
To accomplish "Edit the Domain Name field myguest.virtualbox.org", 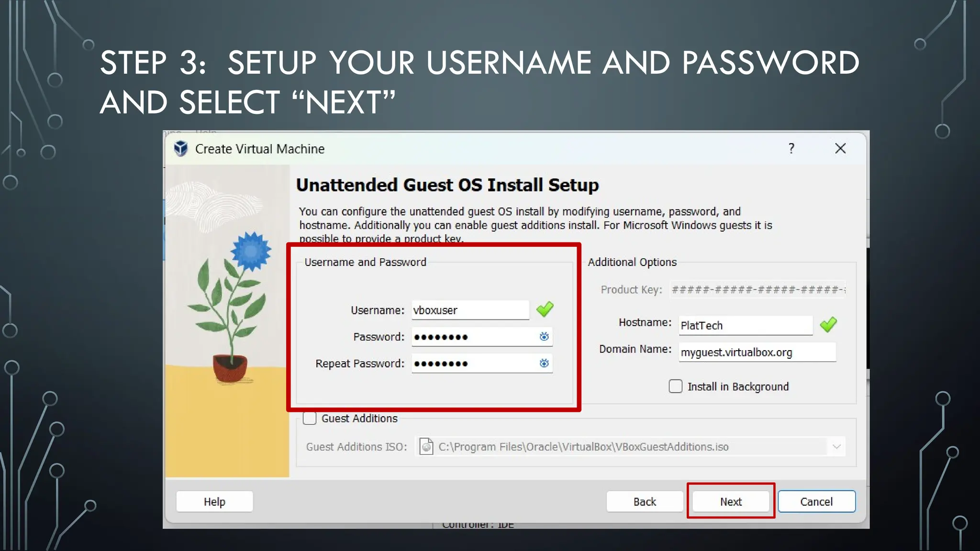I will tap(757, 352).
